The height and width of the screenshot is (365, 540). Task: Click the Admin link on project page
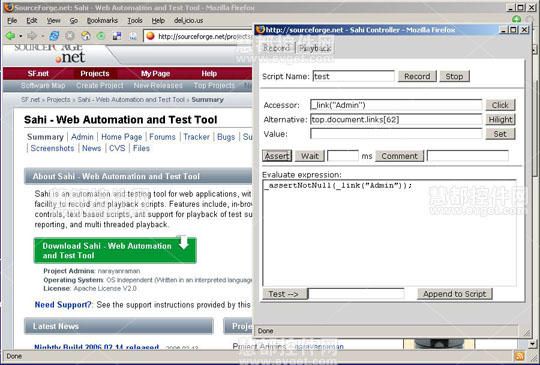(82, 137)
